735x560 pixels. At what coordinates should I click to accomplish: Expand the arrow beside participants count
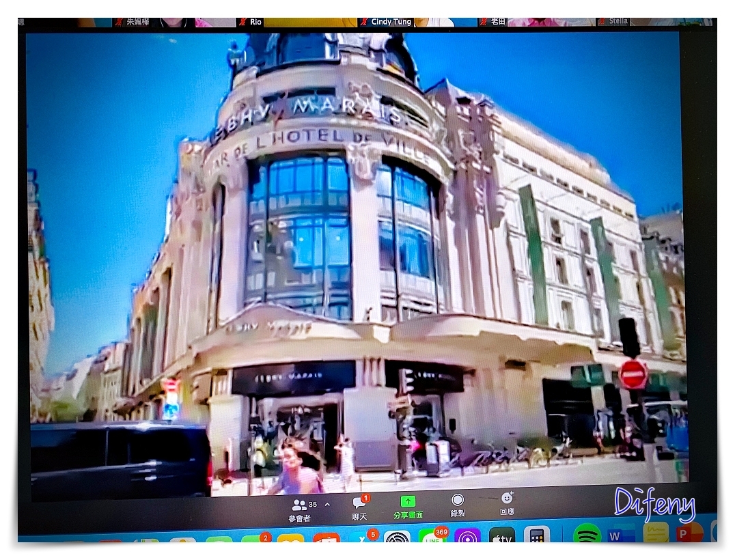pos(327,505)
